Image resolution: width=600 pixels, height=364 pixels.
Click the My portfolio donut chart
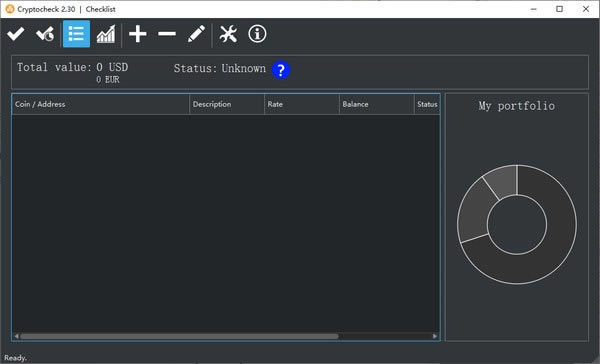(517, 225)
